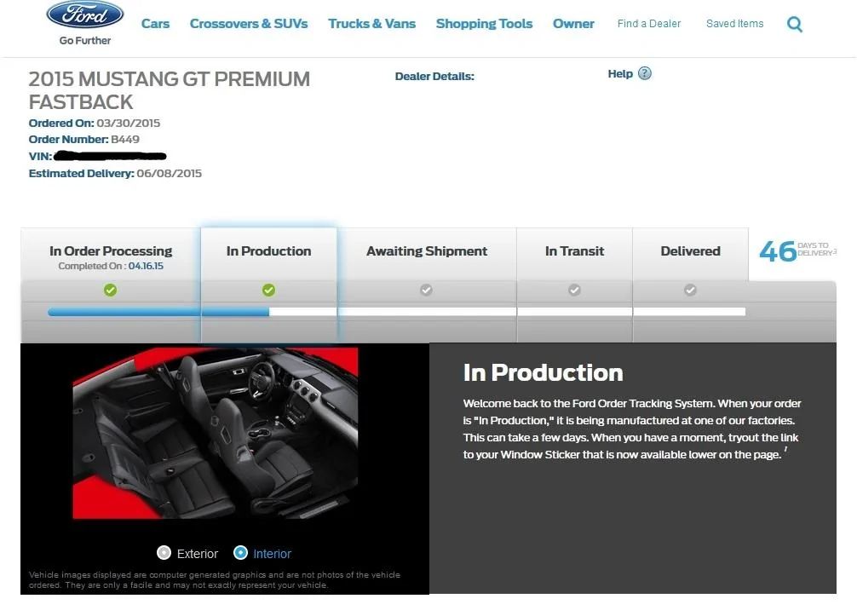
Task: Open the Owner menu
Action: 573,24
